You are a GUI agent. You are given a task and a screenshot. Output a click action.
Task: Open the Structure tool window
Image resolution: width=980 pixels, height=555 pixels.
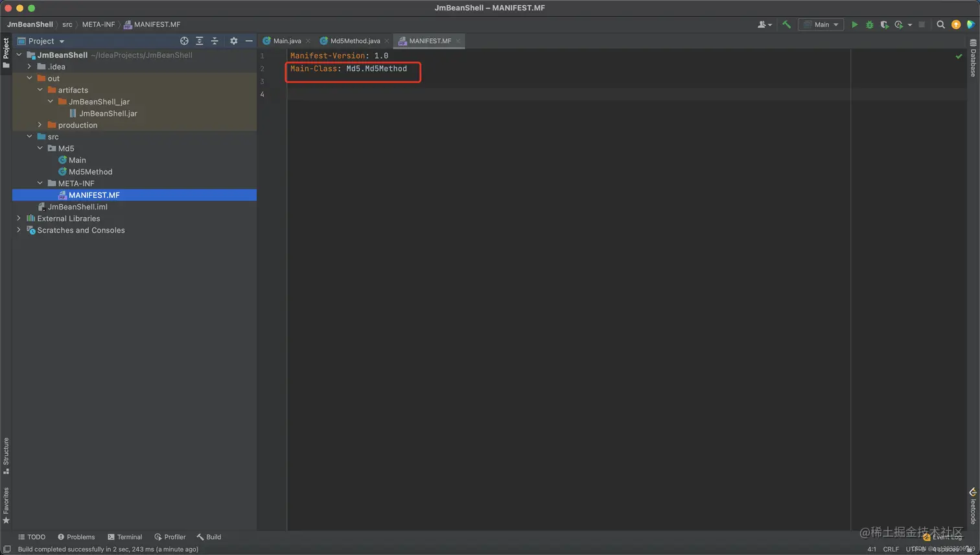pos(6,456)
